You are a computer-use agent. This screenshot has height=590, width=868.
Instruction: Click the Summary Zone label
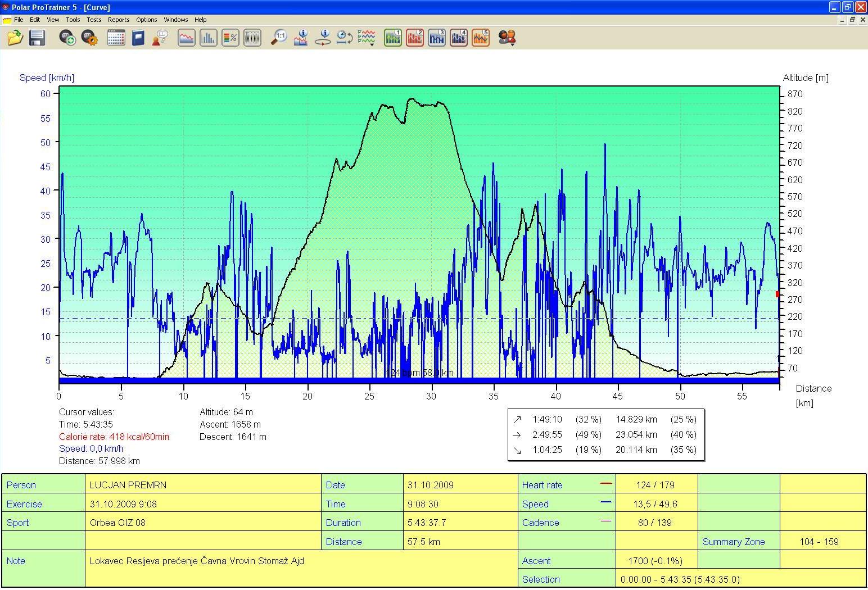tap(734, 542)
